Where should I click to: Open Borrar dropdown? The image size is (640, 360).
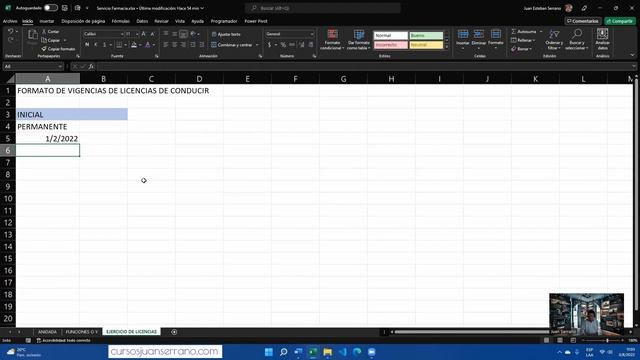[521, 49]
